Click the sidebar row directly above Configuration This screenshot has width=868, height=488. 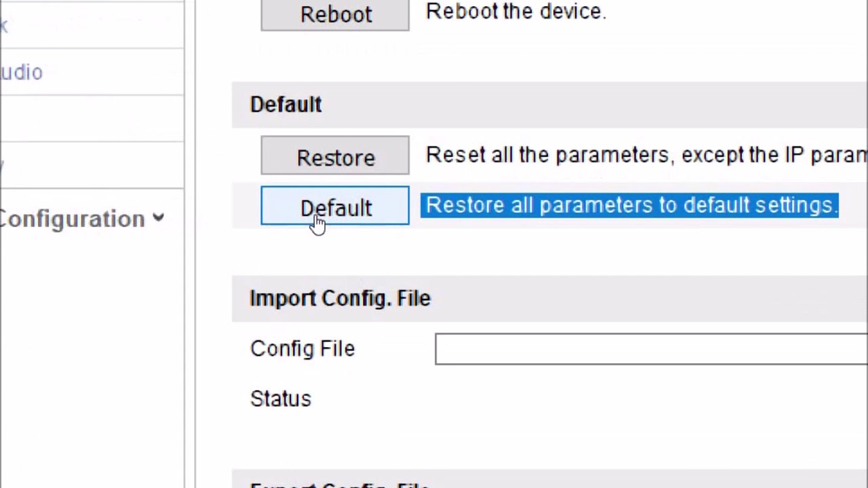click(92, 165)
